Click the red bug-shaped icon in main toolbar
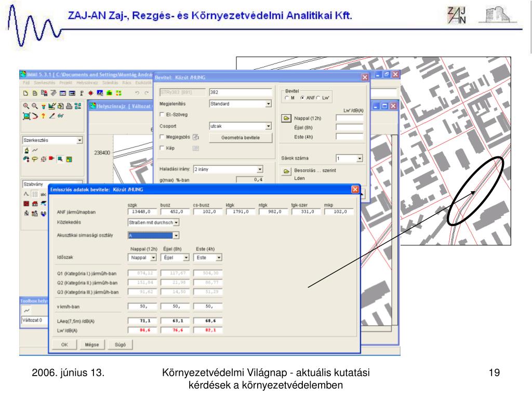This screenshot has width=532, height=399. [90, 93]
